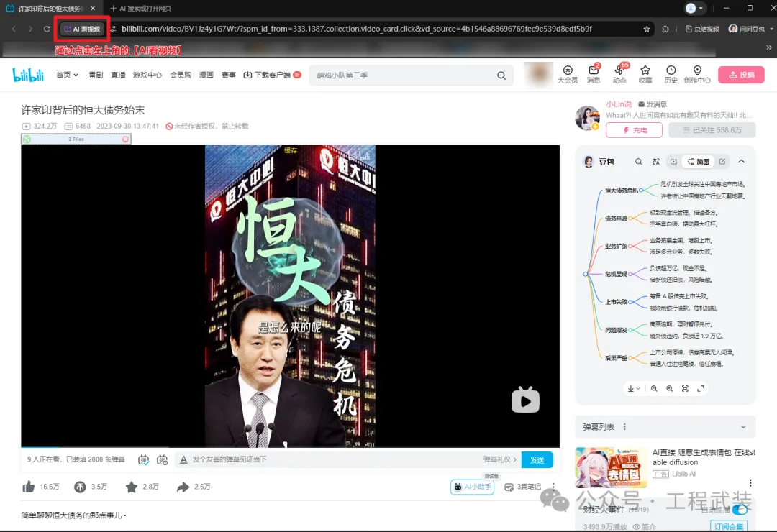Open AI小助手 below the video

pyautogui.click(x=472, y=487)
